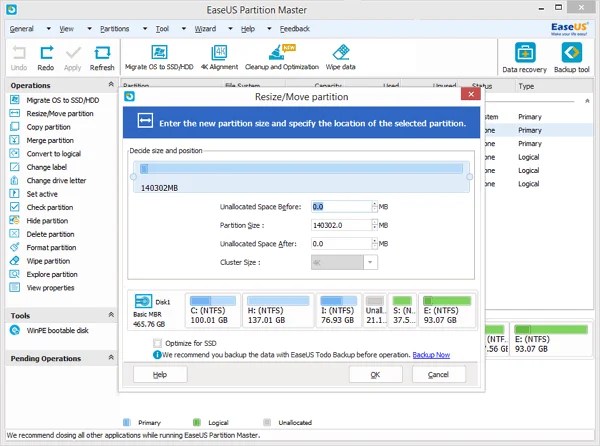600x446 pixels.
Task: Open the Wizard menu
Action: pos(205,29)
